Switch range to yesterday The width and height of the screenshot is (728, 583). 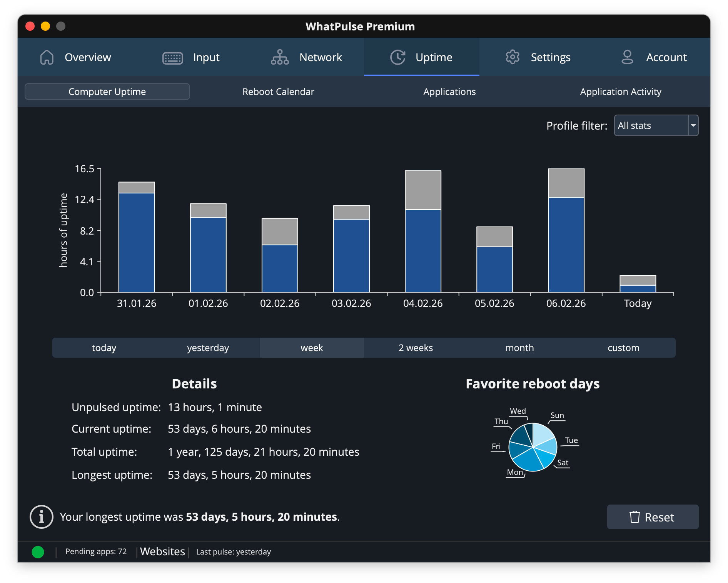(x=208, y=348)
